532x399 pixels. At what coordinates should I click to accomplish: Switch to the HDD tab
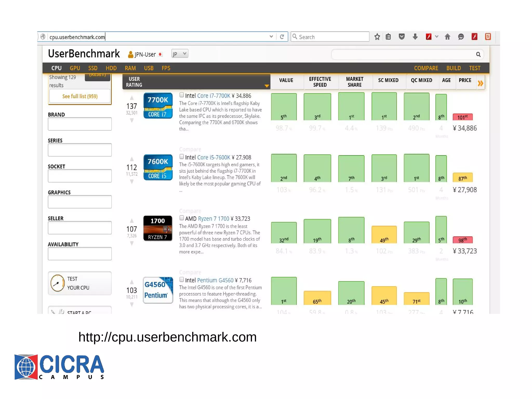(111, 68)
